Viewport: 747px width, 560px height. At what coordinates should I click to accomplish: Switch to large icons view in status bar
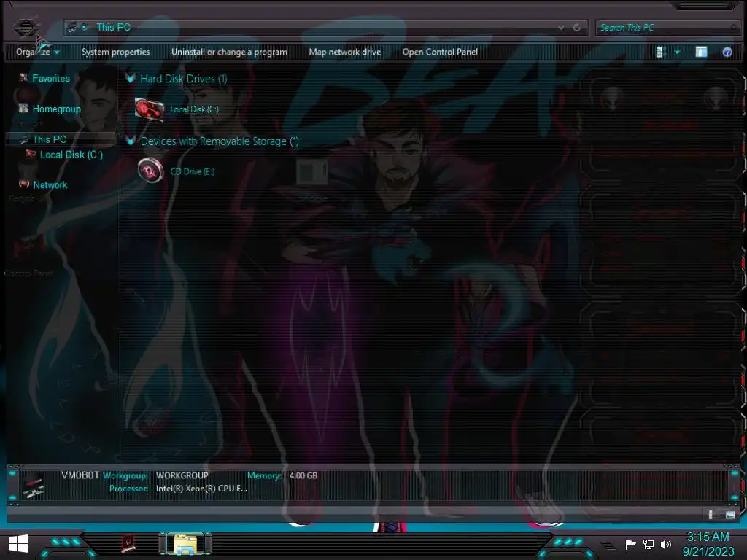pyautogui.click(x=729, y=514)
